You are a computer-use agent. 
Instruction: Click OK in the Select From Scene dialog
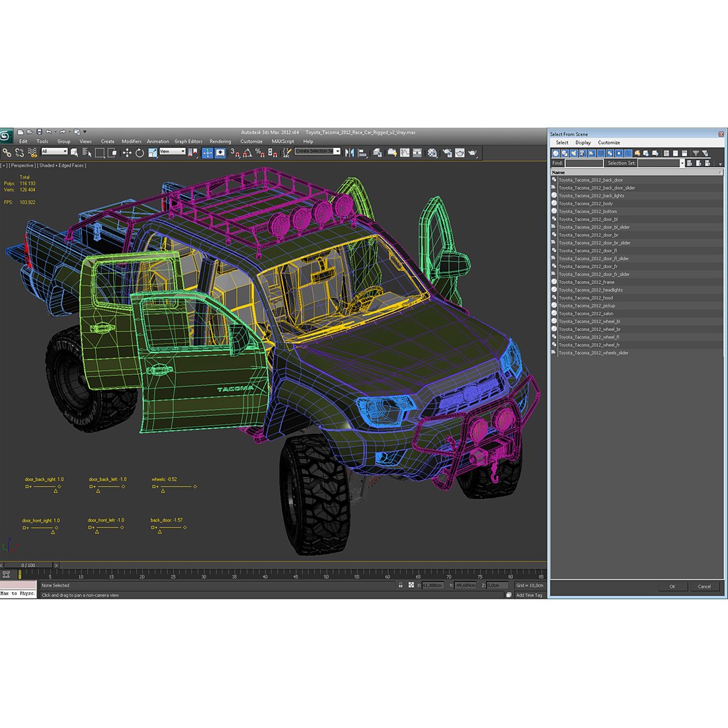[x=672, y=586]
